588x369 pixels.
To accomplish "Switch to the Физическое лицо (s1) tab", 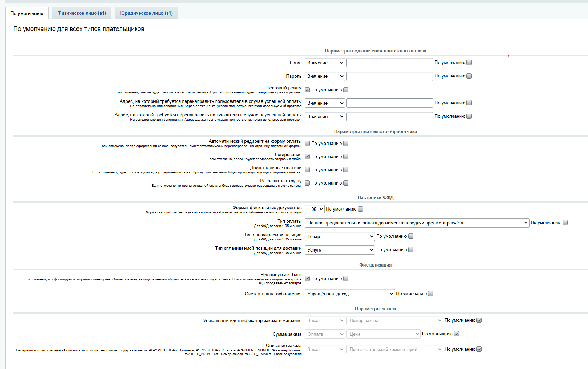I will coord(82,13).
